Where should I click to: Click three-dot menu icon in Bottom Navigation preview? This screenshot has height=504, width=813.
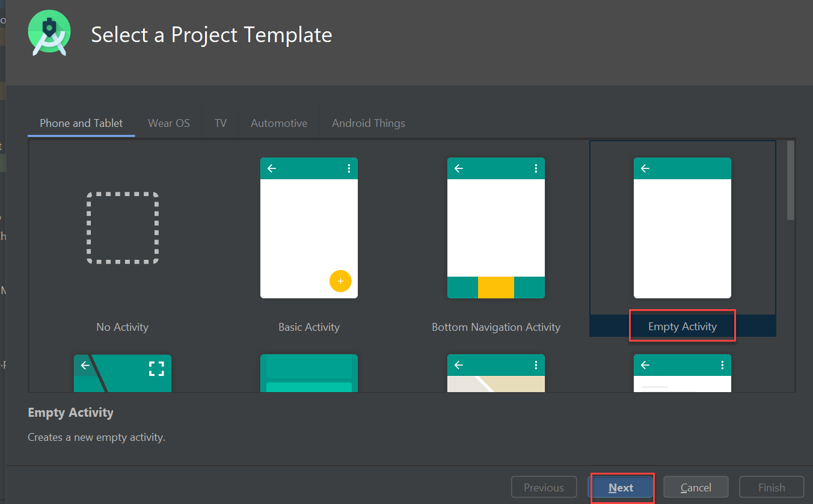pyautogui.click(x=536, y=168)
